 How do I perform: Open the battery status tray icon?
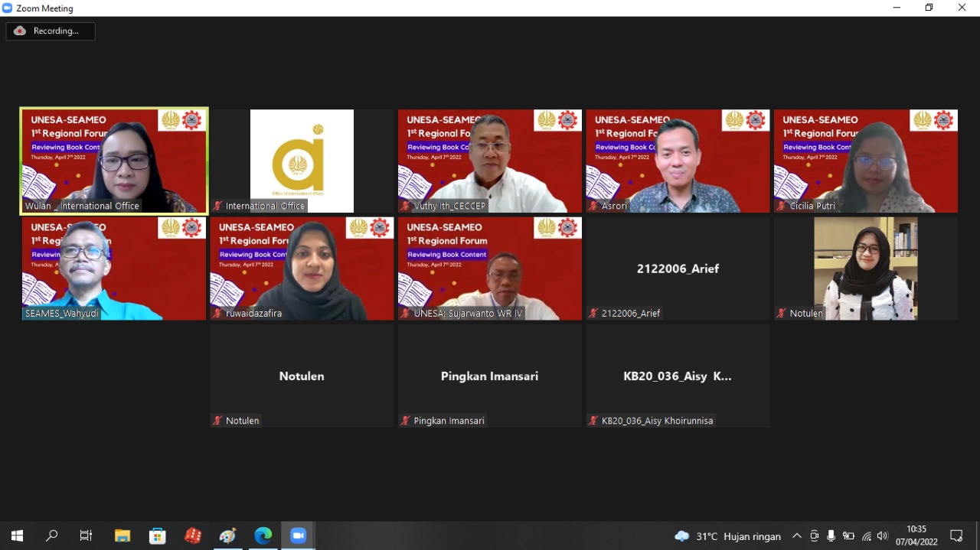tap(848, 536)
